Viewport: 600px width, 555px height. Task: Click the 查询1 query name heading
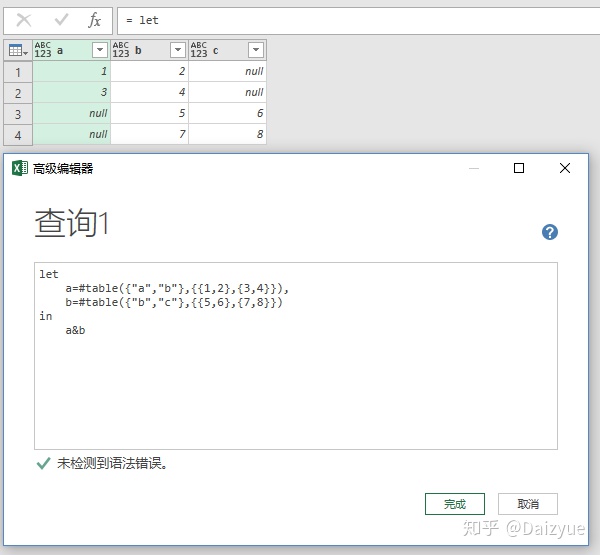pyautogui.click(x=72, y=223)
